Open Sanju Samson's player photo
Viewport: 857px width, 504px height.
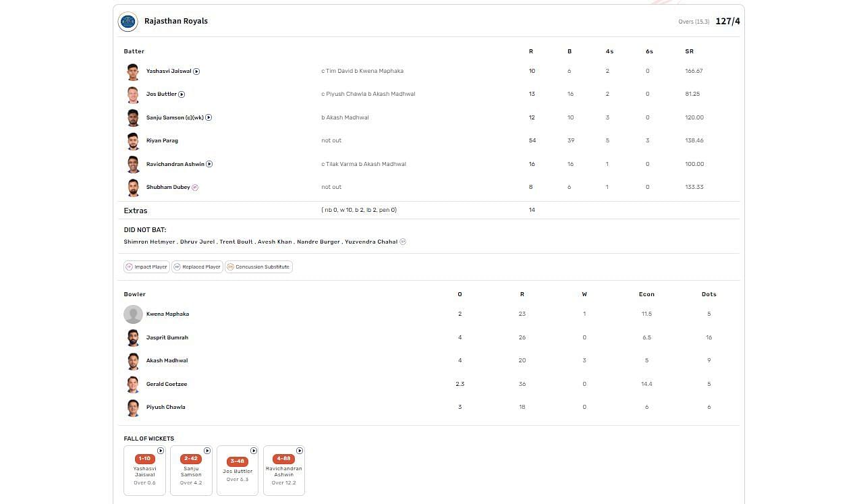coord(133,118)
